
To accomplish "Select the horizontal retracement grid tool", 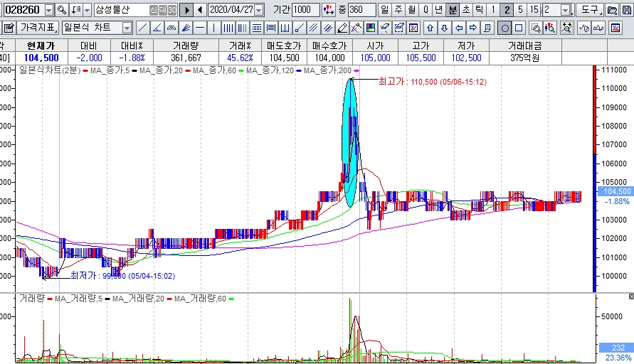I will coord(257,28).
